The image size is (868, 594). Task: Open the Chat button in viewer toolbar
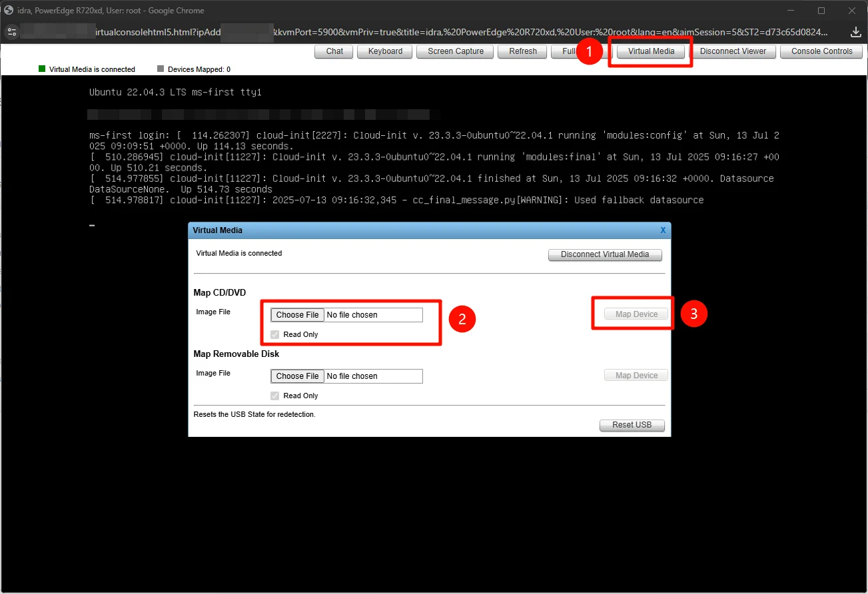click(x=334, y=51)
